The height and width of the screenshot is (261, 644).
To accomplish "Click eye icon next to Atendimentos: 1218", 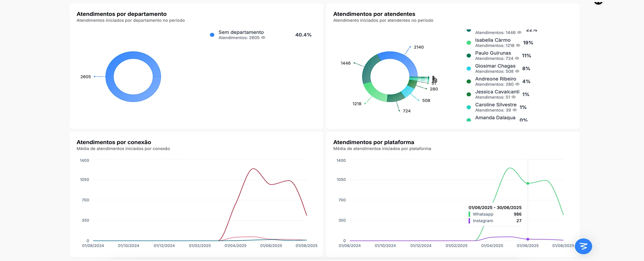I will click(518, 46).
